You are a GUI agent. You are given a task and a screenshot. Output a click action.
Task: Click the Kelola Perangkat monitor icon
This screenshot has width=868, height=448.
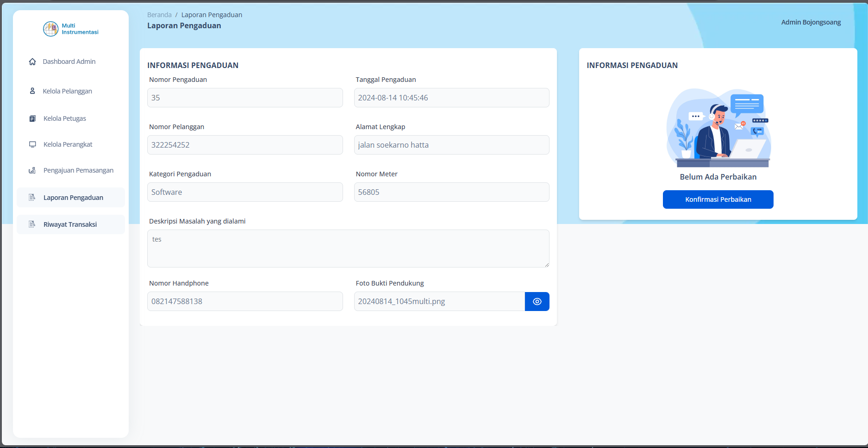pyautogui.click(x=32, y=144)
